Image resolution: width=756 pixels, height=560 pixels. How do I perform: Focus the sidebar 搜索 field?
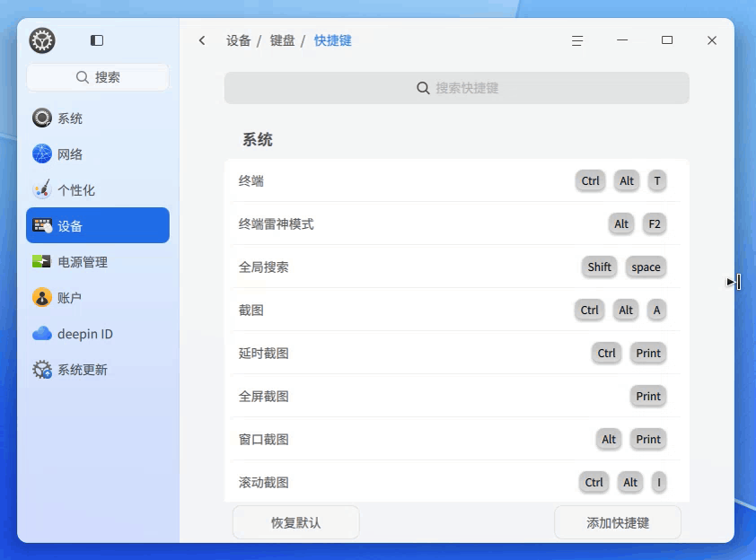tap(98, 77)
